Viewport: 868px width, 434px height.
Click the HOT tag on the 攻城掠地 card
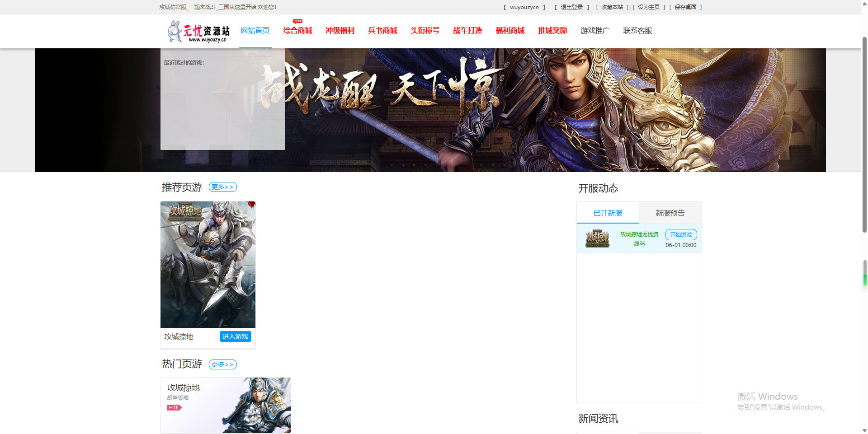pyautogui.click(x=174, y=408)
